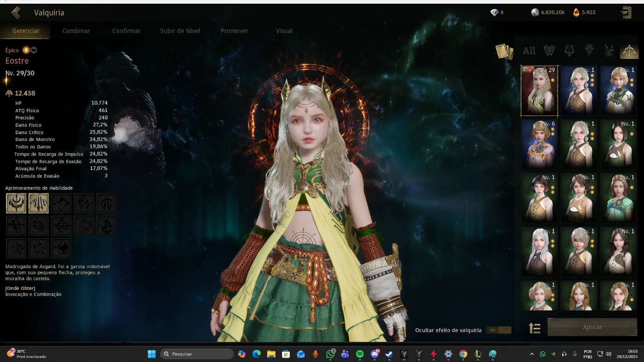This screenshot has width=644, height=362.
Task: Uncheck the red checkbox on Eostre card
Action: 530,69
